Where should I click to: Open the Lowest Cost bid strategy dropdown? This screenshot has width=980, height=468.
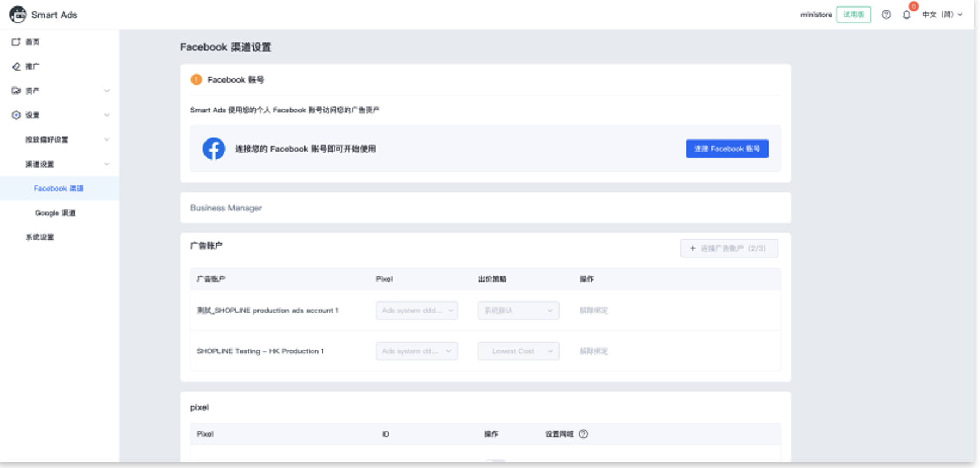point(518,351)
